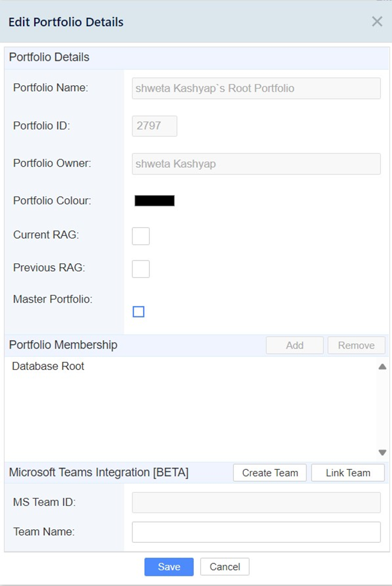The height and width of the screenshot is (586, 392).
Task: Select Database Root in membership list
Action: 48,366
